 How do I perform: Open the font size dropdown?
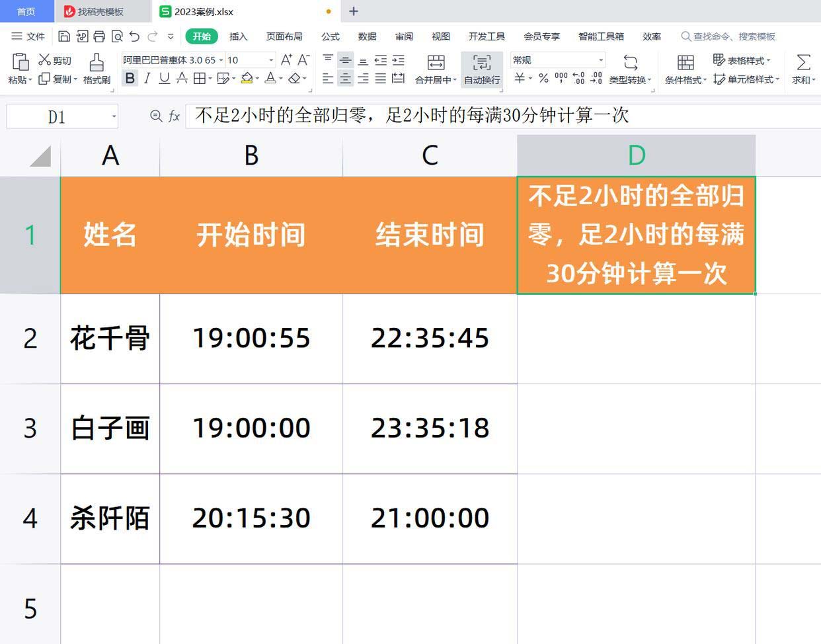coord(271,60)
